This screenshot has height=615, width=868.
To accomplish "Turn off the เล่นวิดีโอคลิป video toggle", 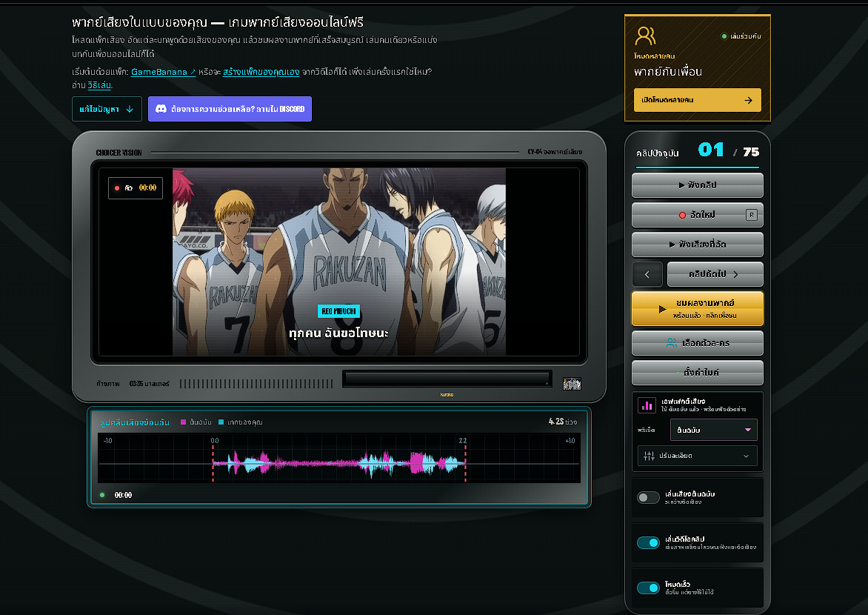I will (x=648, y=543).
